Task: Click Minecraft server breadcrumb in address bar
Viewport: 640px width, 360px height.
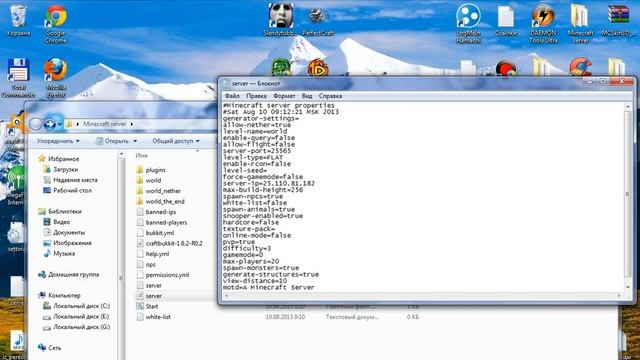Action: [104, 124]
